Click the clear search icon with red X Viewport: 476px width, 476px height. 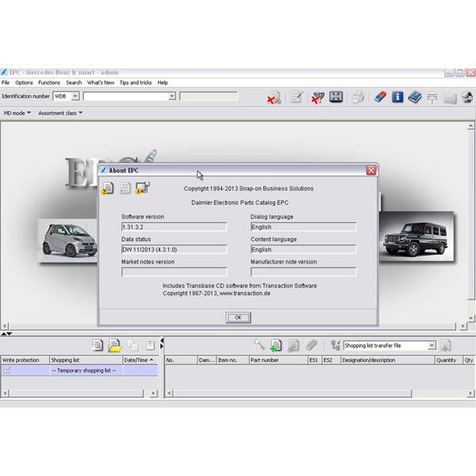[274, 98]
